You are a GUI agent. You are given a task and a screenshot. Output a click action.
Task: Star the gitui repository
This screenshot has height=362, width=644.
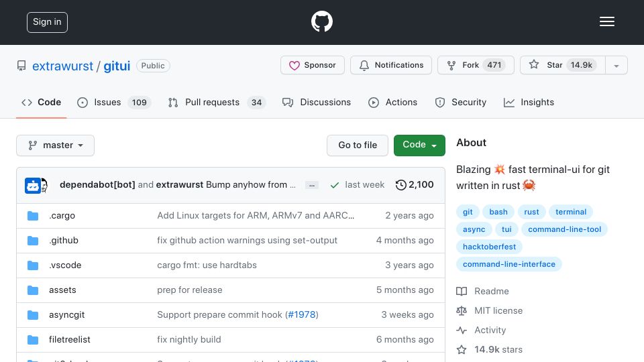pos(562,65)
